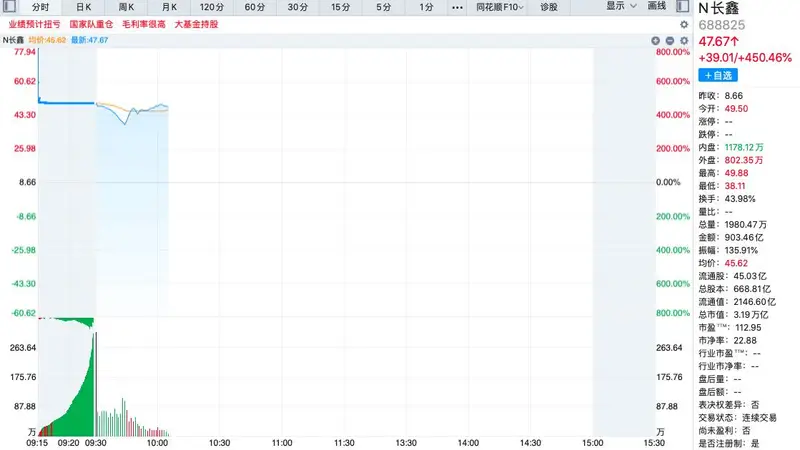Open the 毛利率很高 tag link
Viewport: 800px width, 450px height.
click(144, 24)
